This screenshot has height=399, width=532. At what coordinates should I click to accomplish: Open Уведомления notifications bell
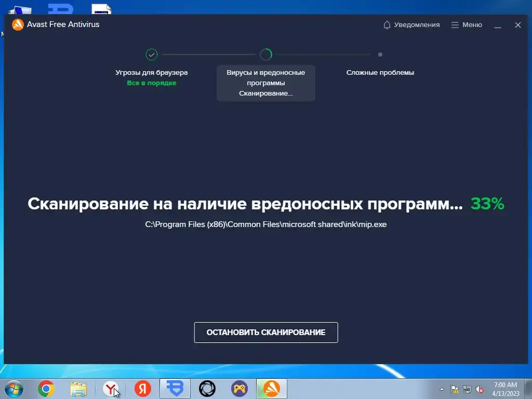411,25
